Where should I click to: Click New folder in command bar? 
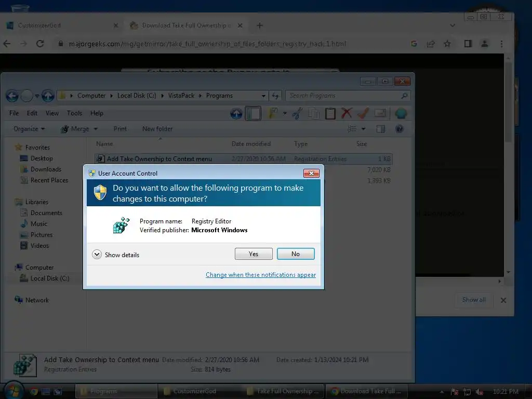click(157, 129)
